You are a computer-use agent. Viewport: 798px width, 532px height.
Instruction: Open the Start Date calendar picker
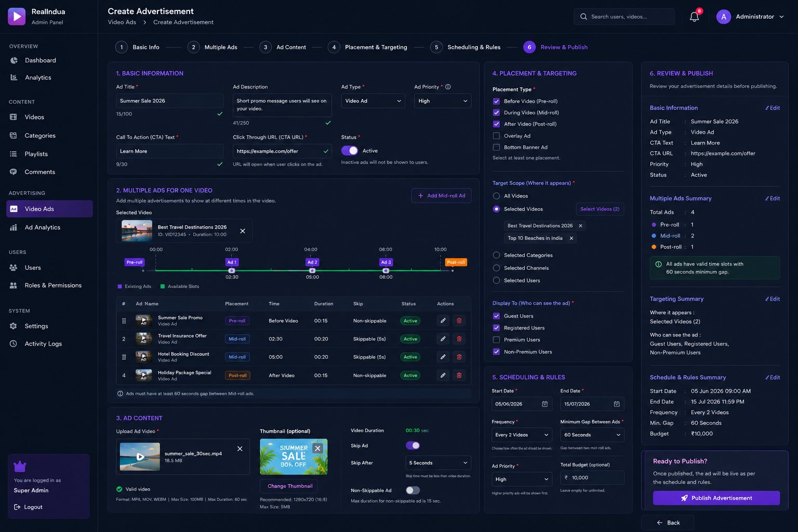click(544, 404)
